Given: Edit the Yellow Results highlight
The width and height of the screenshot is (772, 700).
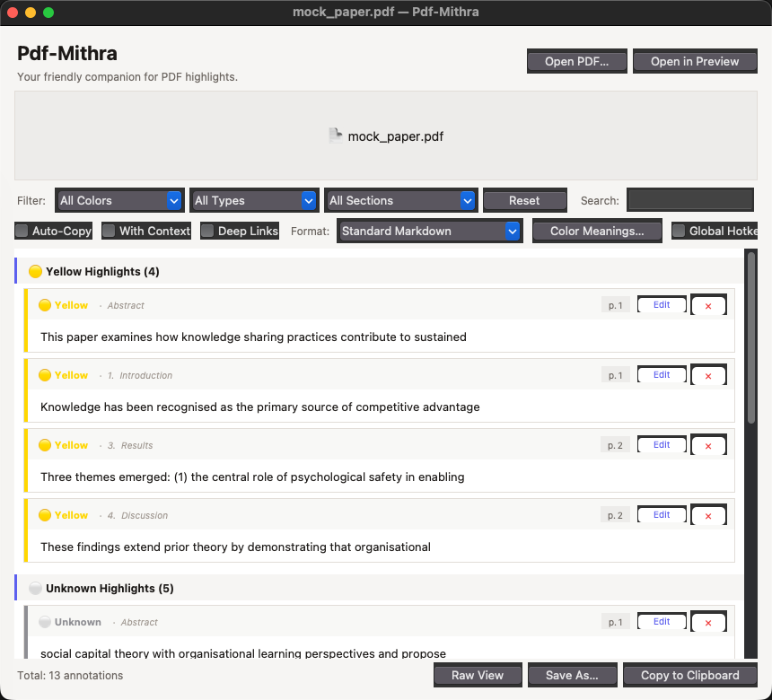Looking at the screenshot, I should click(662, 444).
